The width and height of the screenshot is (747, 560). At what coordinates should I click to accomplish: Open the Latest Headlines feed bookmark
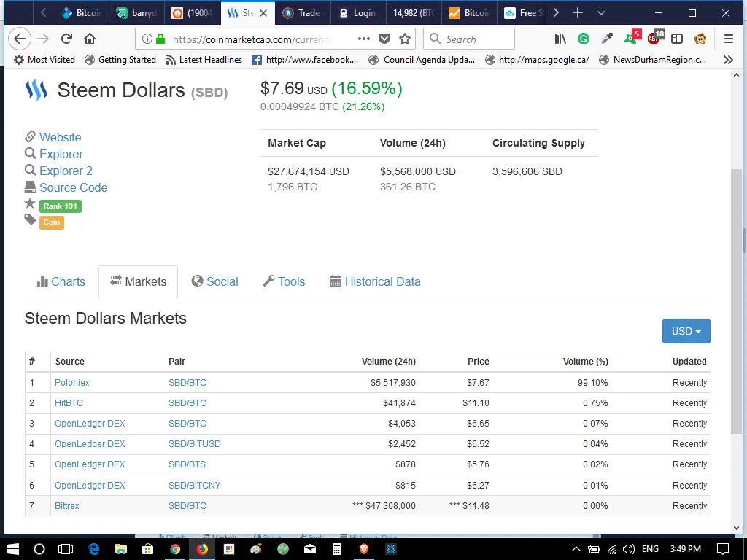tap(204, 60)
